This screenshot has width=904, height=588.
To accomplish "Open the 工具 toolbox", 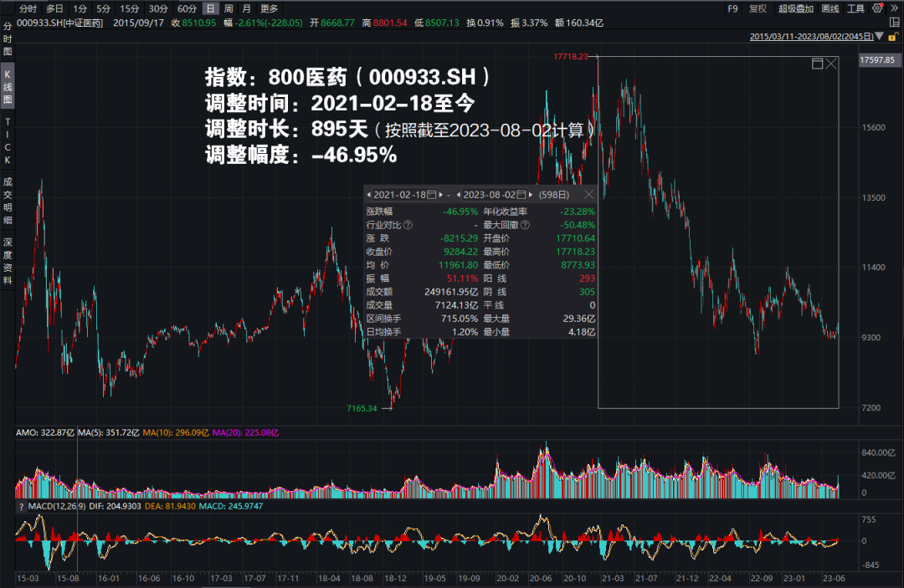I will [856, 8].
